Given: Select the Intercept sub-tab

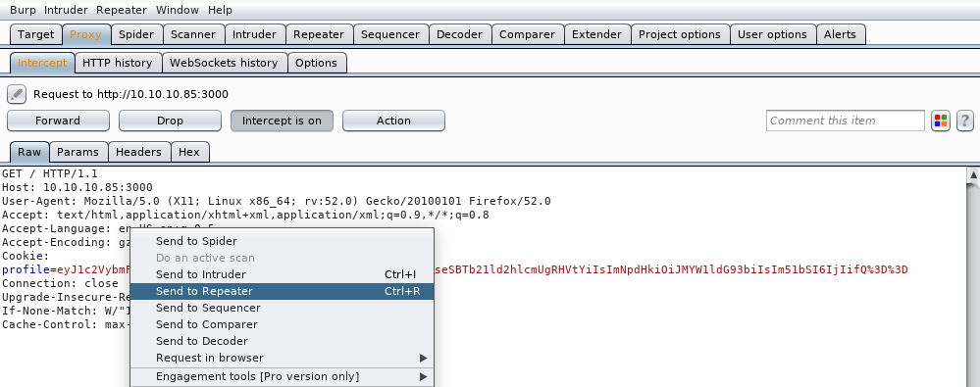Looking at the screenshot, I should click(x=42, y=63).
